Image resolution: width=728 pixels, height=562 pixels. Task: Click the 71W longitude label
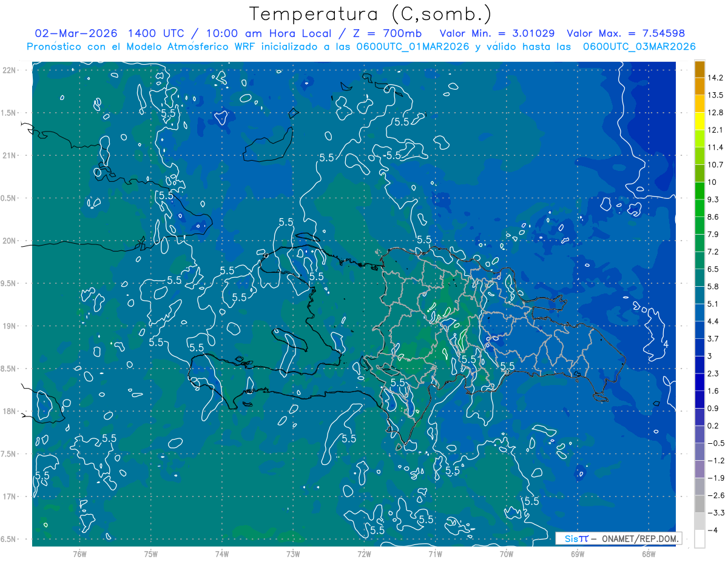435,554
